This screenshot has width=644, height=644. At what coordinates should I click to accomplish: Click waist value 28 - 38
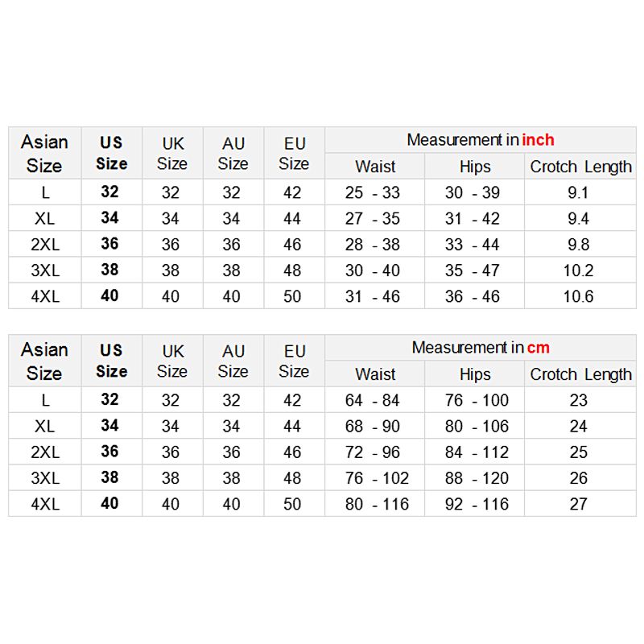coord(372,245)
